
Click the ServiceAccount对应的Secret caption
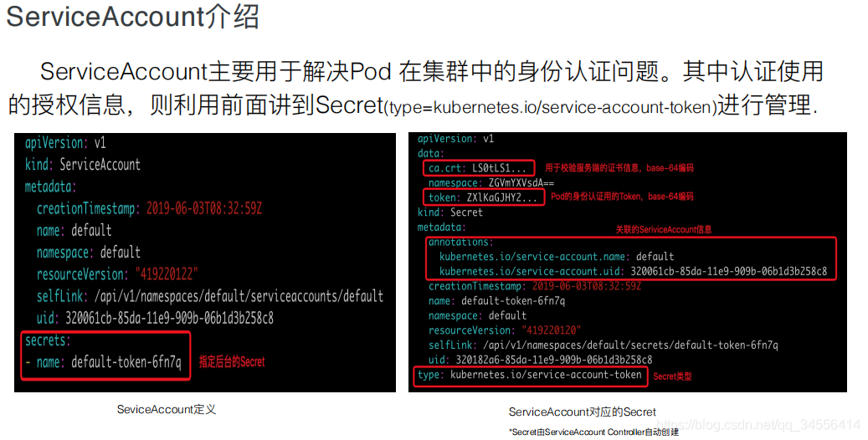(583, 412)
